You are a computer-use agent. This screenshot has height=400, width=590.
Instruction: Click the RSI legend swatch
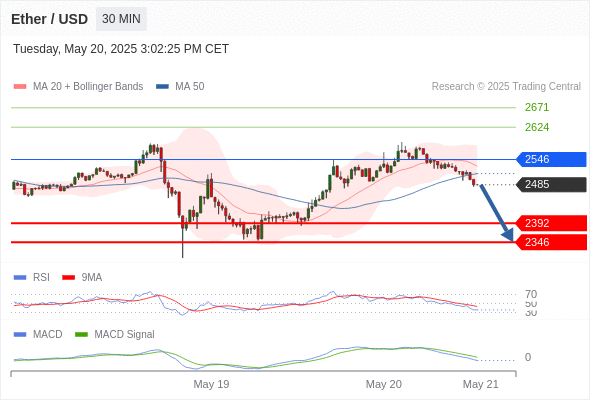pos(20,278)
